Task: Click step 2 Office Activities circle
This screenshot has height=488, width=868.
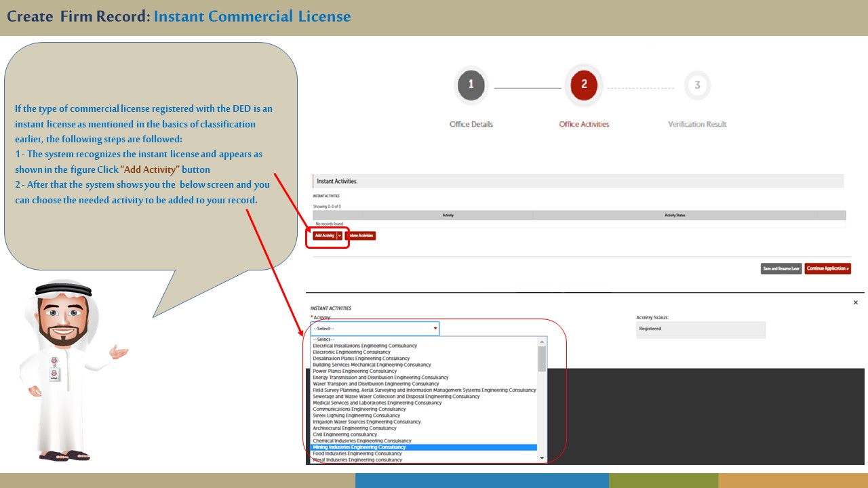Action: coord(584,85)
